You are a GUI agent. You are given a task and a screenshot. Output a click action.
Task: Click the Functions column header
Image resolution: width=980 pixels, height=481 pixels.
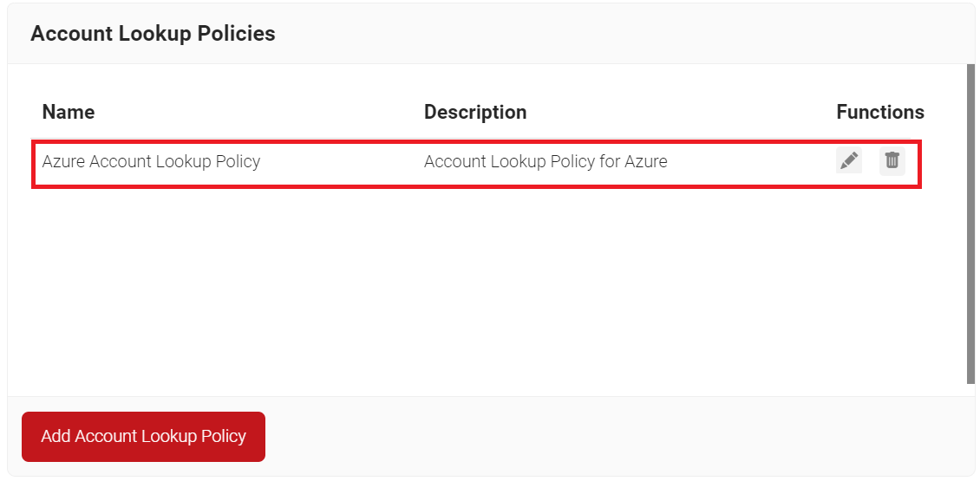880,112
